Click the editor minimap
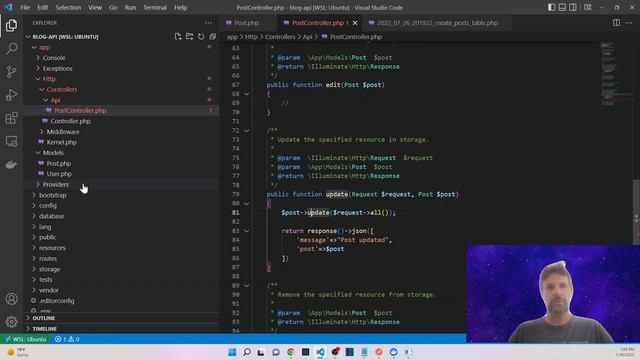Viewport: 640px width, 360px height. pyautogui.click(x=616, y=73)
